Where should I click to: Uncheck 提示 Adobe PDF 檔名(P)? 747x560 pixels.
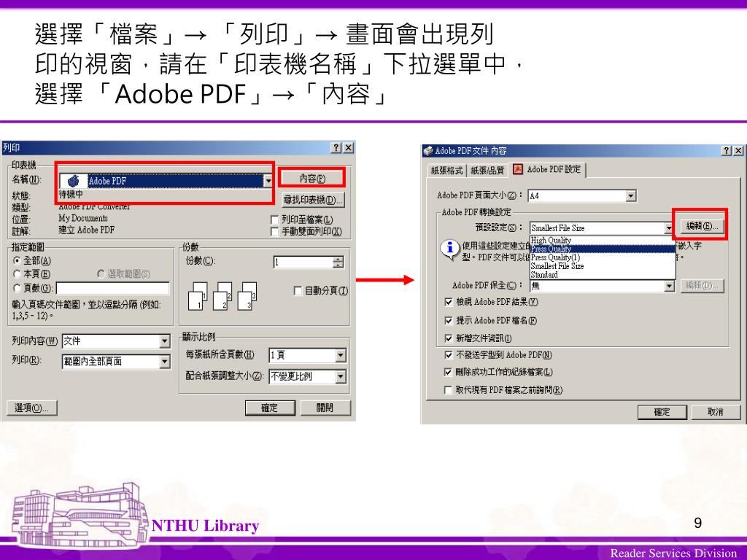pyautogui.click(x=449, y=321)
